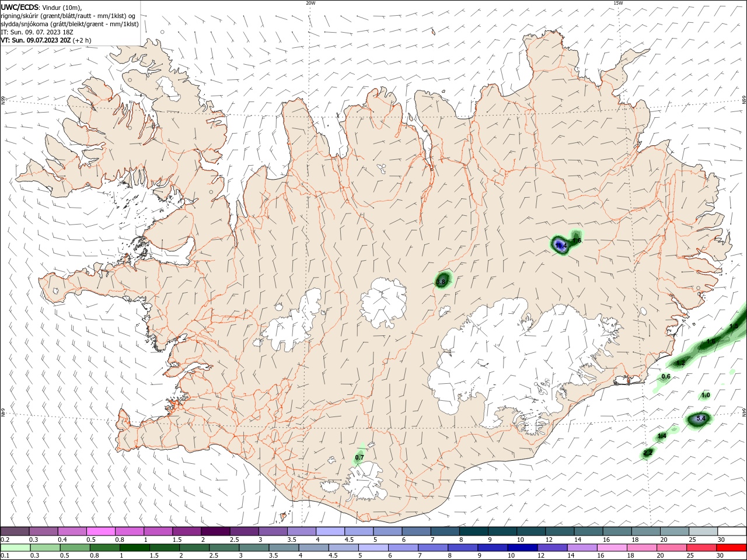Select the 2.2 precipitation label offshore

point(648,453)
